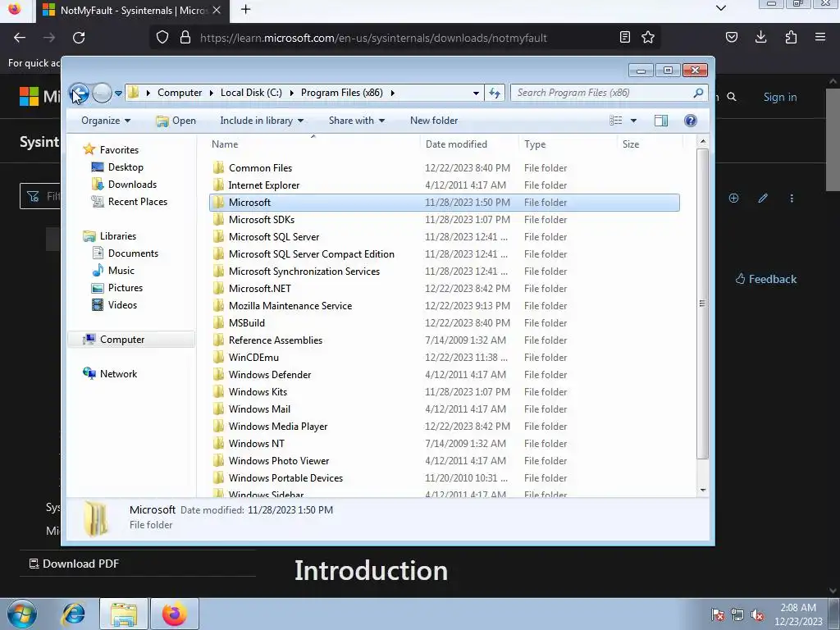The image size is (840, 630).
Task: Select Local Disk (C:) in the address breadcrumb
Action: [251, 93]
